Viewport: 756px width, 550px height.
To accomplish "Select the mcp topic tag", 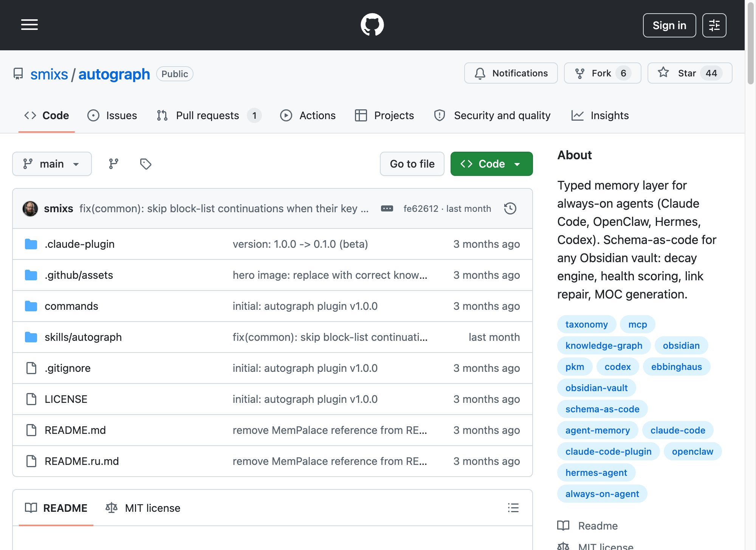I will click(638, 324).
